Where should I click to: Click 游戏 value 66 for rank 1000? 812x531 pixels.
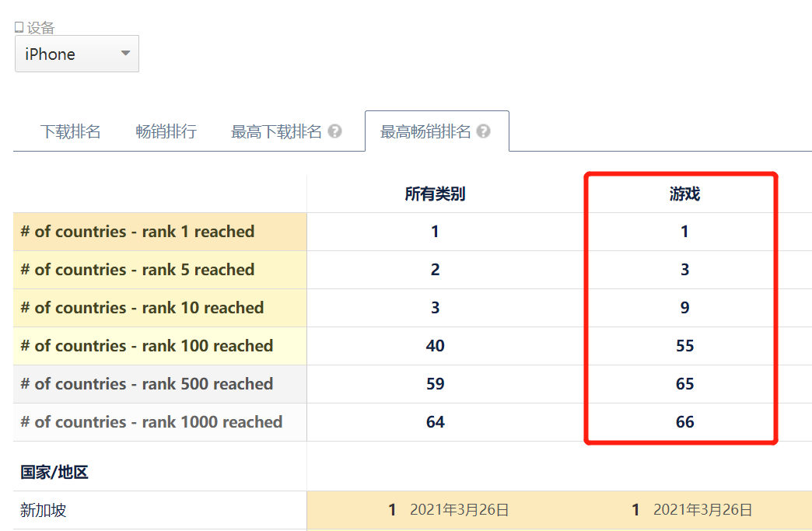[684, 422]
